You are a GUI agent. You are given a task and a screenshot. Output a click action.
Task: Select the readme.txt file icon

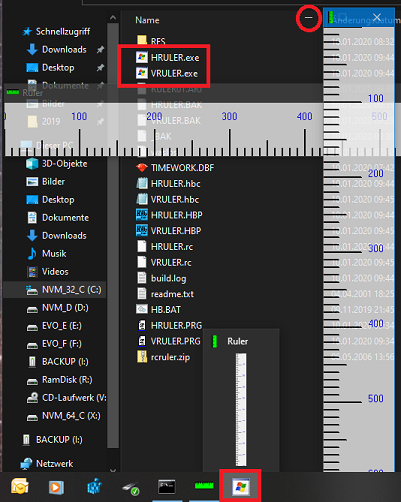pos(142,293)
